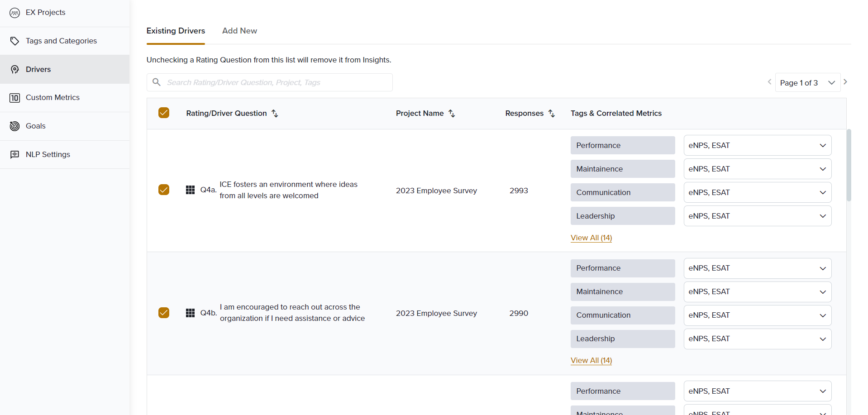The width and height of the screenshot is (868, 415).
Task: Uncheck the Q4a rating question checkbox
Action: point(164,190)
